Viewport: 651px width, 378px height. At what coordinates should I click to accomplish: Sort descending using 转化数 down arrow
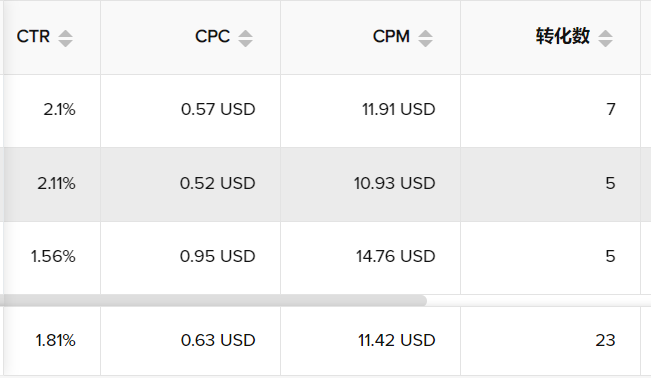[605, 43]
